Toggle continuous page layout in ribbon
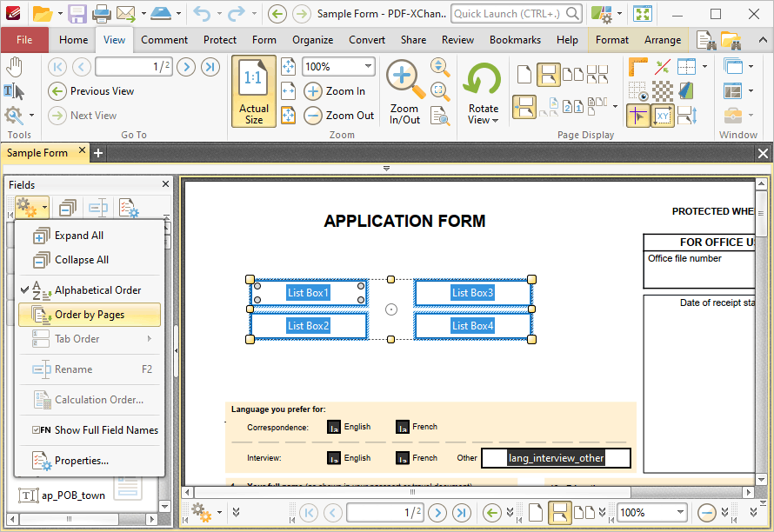 [x=548, y=75]
